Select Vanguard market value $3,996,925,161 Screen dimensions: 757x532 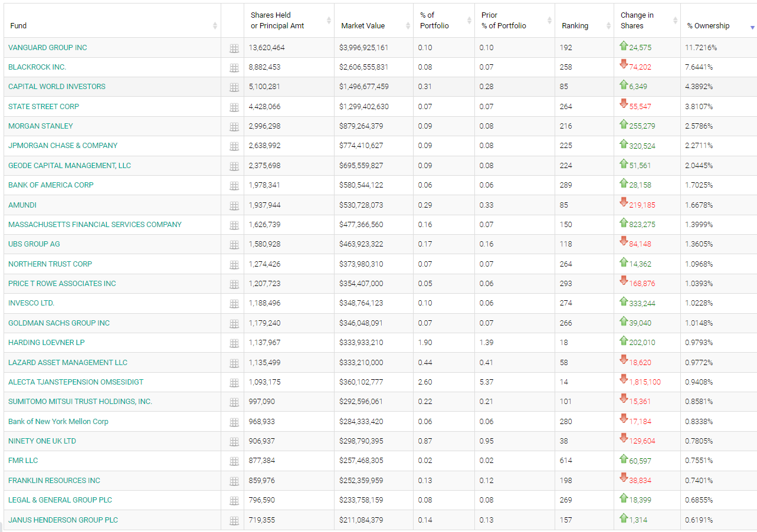coord(364,47)
